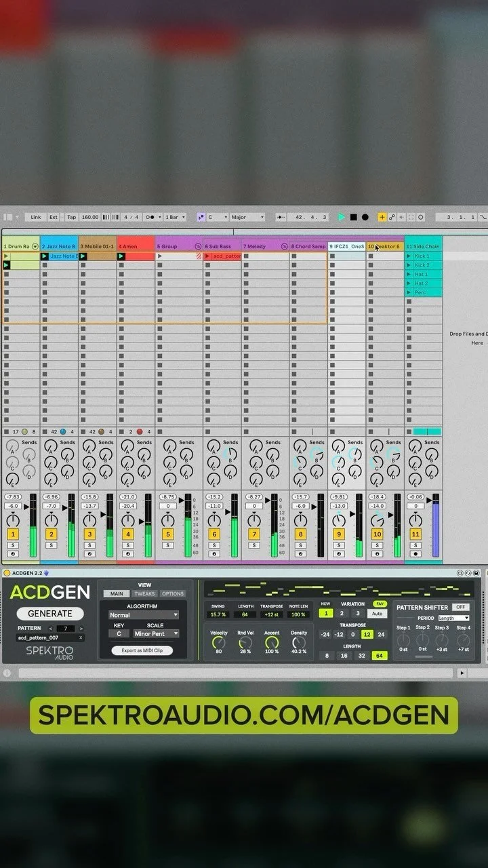Unfold the 5 Group track with its circle icon

(197, 246)
